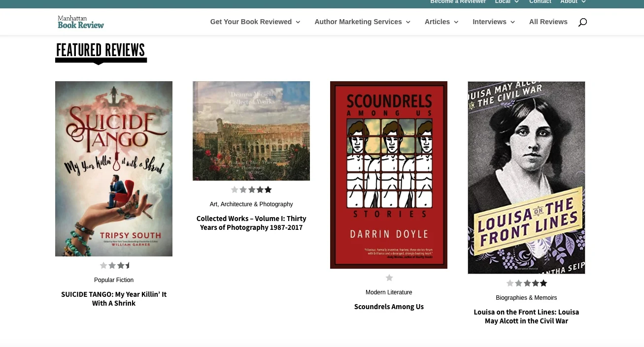The height and width of the screenshot is (347, 644).
Task: Click star rating under Collected Works cover
Action: click(x=251, y=189)
